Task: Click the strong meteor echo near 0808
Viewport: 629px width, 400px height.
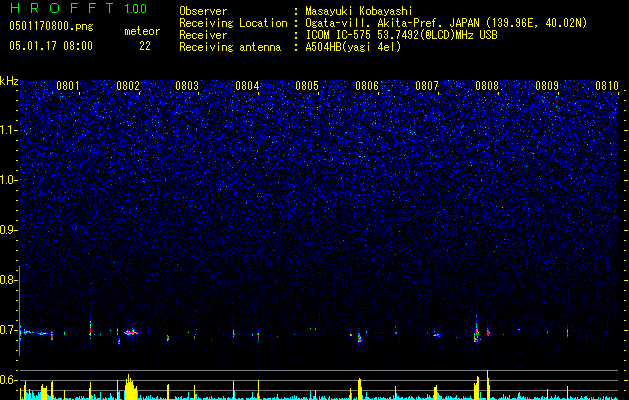Action: coord(477,333)
